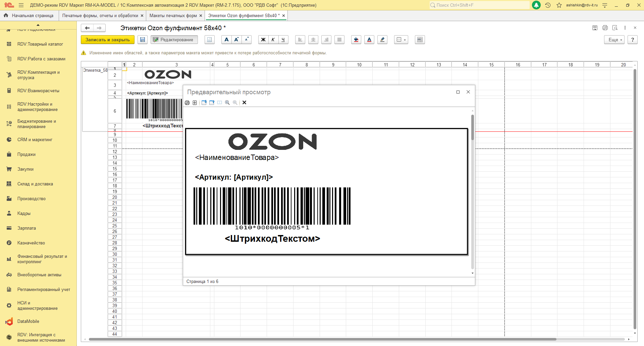Click the preview window vertical scrollbar
The height and width of the screenshot is (346, 644).
click(x=473, y=127)
